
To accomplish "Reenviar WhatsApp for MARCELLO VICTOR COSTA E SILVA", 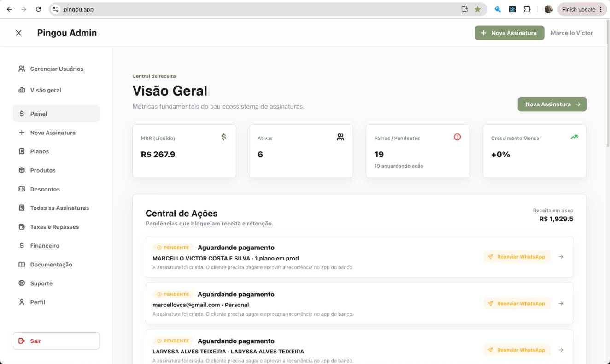I will pos(517,257).
